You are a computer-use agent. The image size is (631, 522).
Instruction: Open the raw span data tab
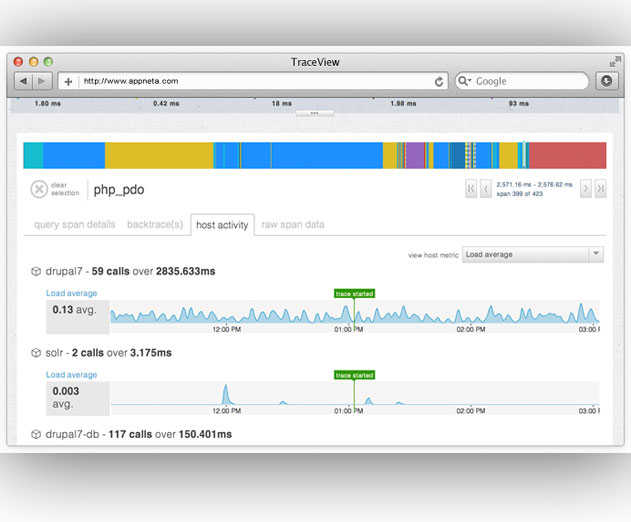293,225
